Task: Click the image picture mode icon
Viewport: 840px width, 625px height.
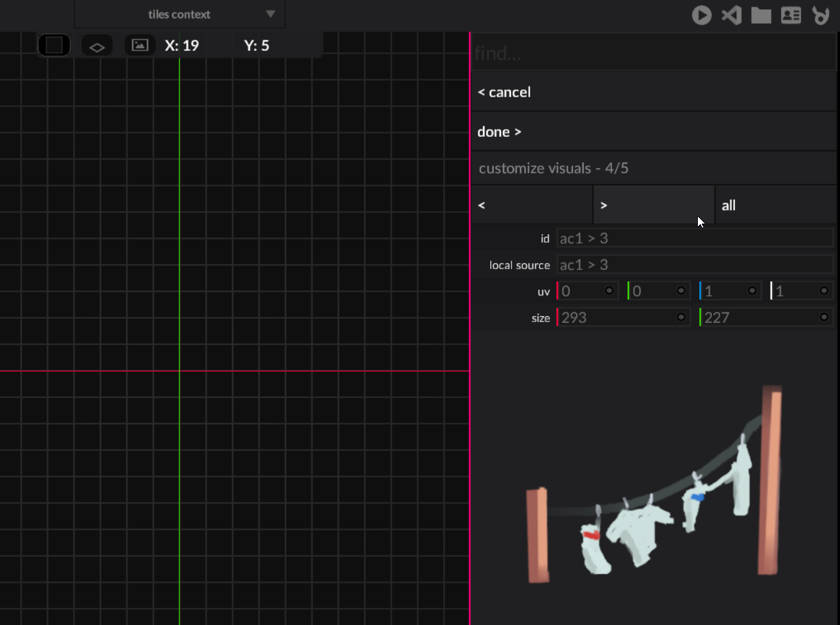Action: tap(139, 46)
